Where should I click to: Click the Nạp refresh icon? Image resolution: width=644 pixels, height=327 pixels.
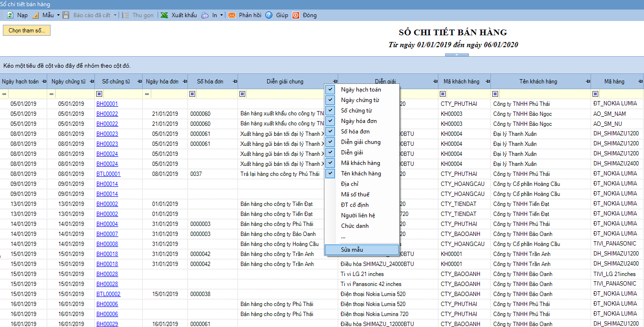pyautogui.click(x=10, y=15)
